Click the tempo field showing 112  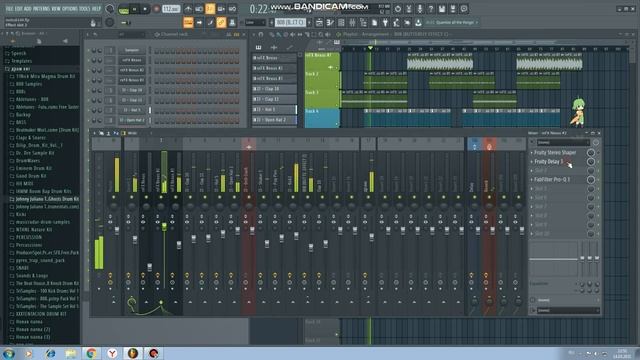(171, 9)
